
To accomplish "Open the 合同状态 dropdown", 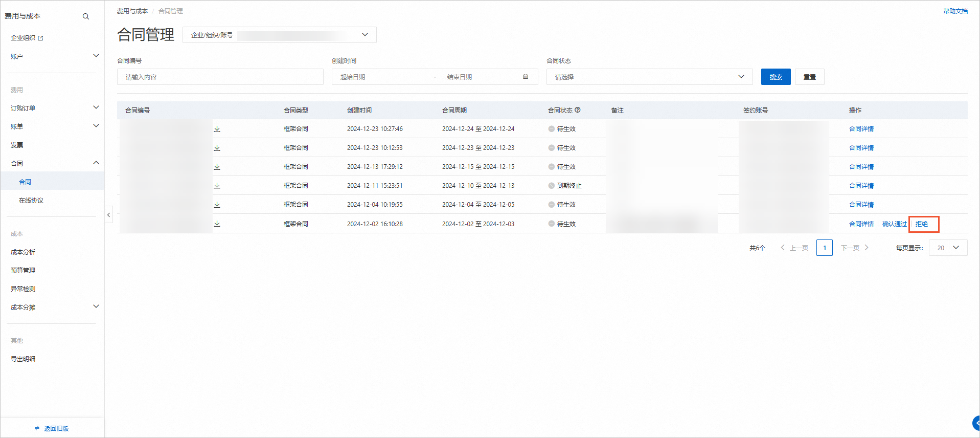I will 650,77.
